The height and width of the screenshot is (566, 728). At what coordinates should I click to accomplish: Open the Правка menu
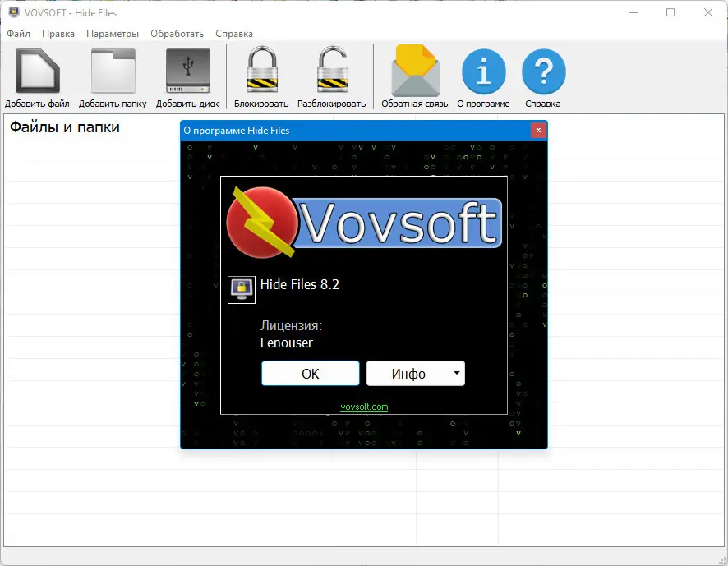coord(58,34)
